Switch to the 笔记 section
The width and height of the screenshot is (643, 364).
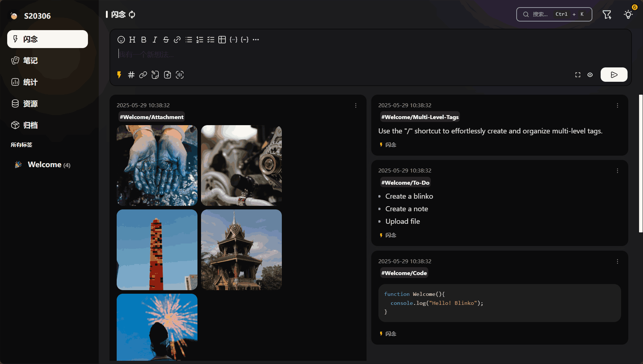point(31,61)
